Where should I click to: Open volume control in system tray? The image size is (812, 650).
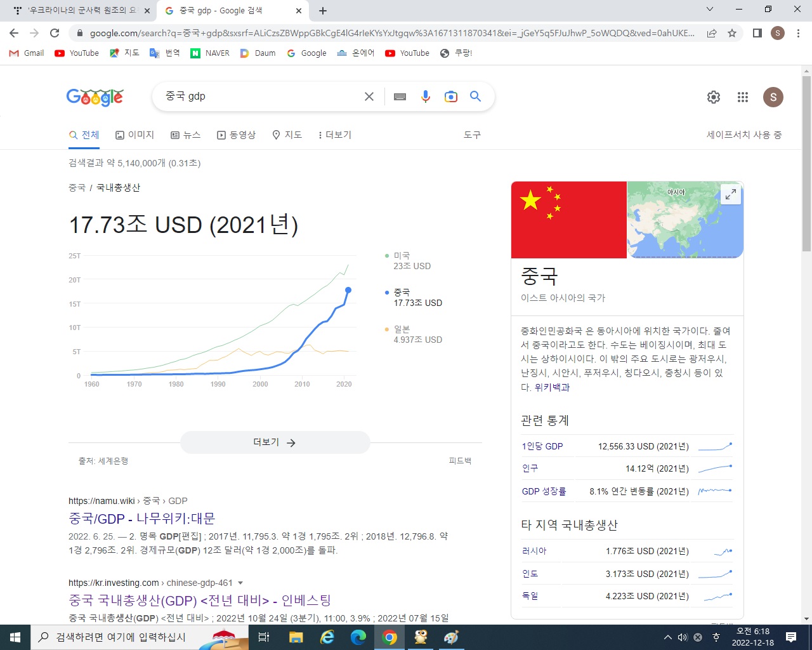click(683, 637)
